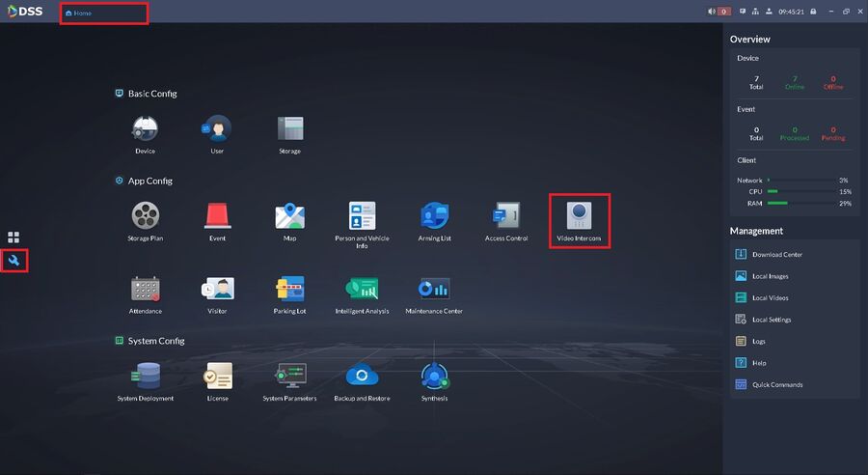Click the Basic Config section heading
Viewport: 868px width, 475px height.
point(152,94)
